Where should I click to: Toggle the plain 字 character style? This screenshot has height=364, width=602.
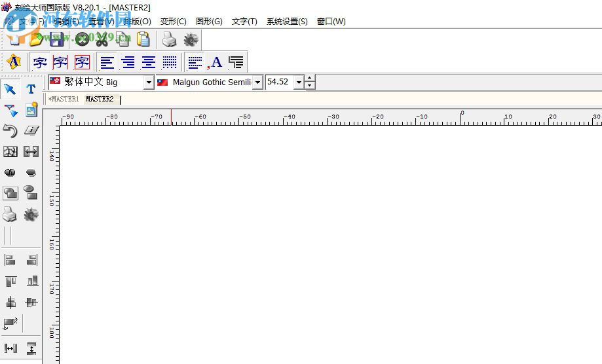pyautogui.click(x=40, y=62)
